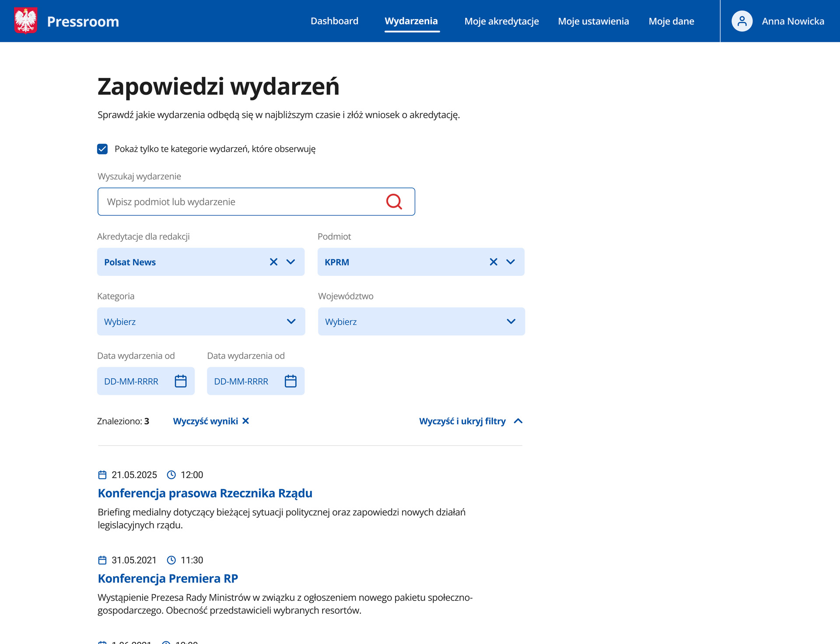Screen dimensions: 840x644
Task: Open the Moje ustawienia navigation item
Action: click(593, 21)
